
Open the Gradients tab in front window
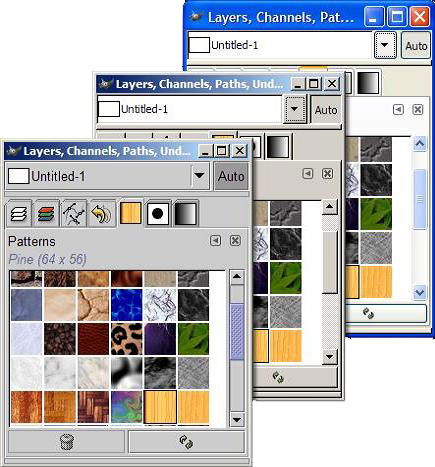(185, 213)
